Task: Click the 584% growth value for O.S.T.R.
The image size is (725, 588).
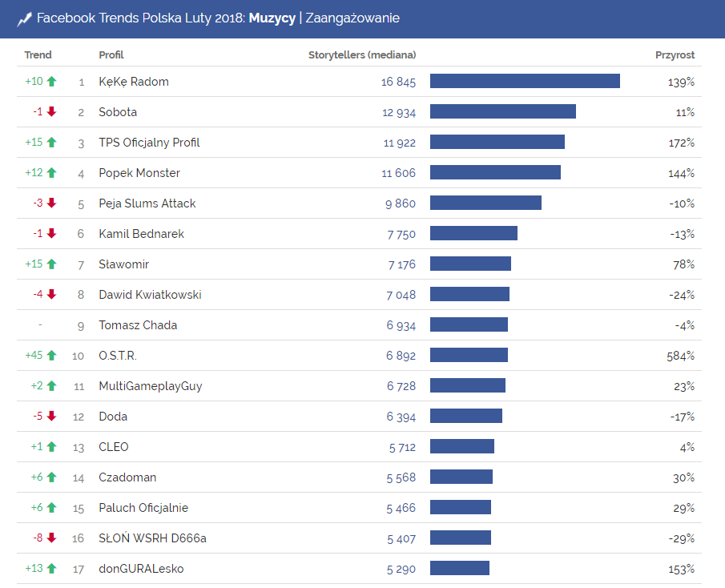Action: tap(680, 356)
